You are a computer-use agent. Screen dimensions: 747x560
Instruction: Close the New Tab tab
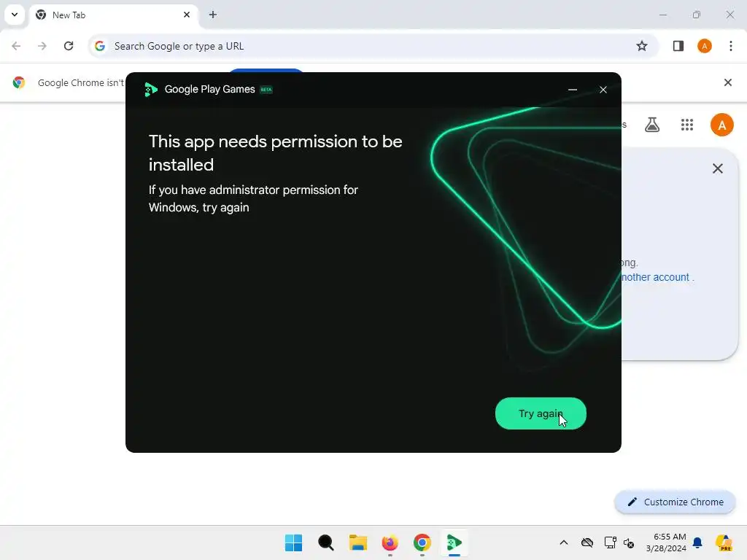point(187,15)
